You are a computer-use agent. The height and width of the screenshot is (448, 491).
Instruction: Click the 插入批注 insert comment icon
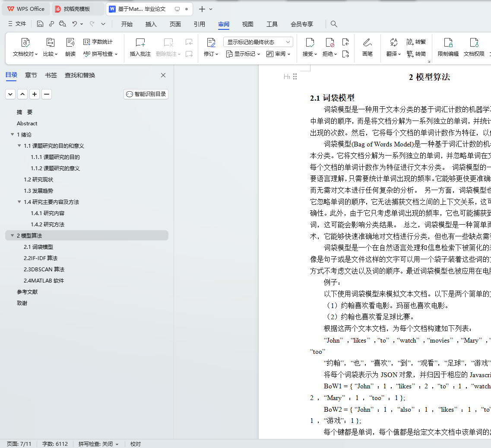point(140,43)
